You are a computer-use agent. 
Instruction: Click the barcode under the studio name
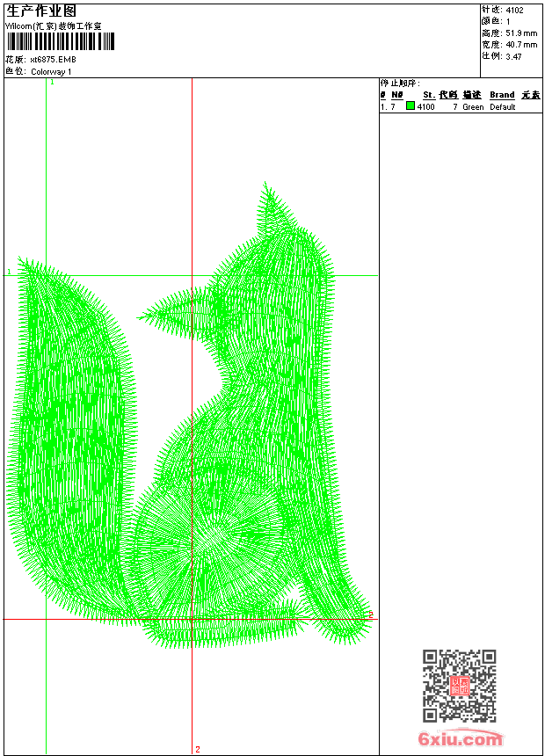tap(61, 41)
